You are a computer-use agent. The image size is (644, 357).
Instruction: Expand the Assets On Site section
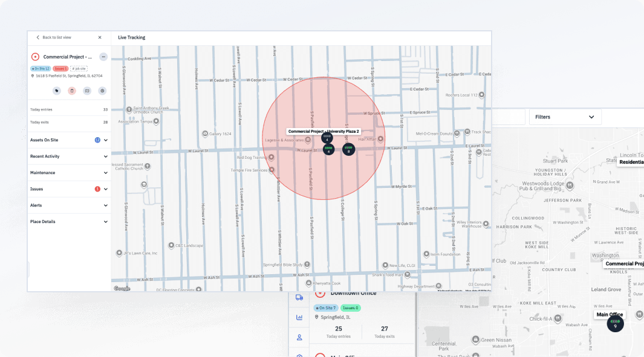[x=69, y=140]
